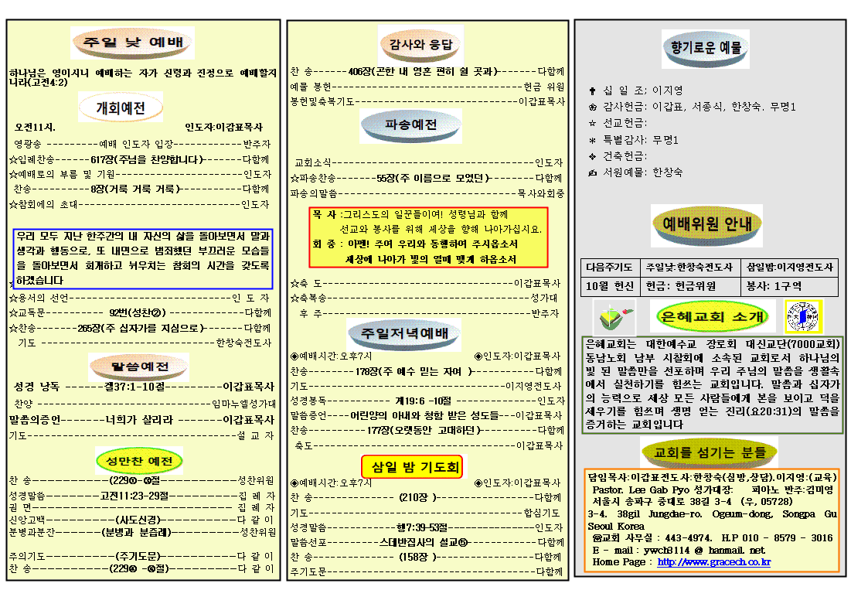Click the 예배위원 안내 gold oval badge
Screen dimensions: 868x614
tap(706, 225)
